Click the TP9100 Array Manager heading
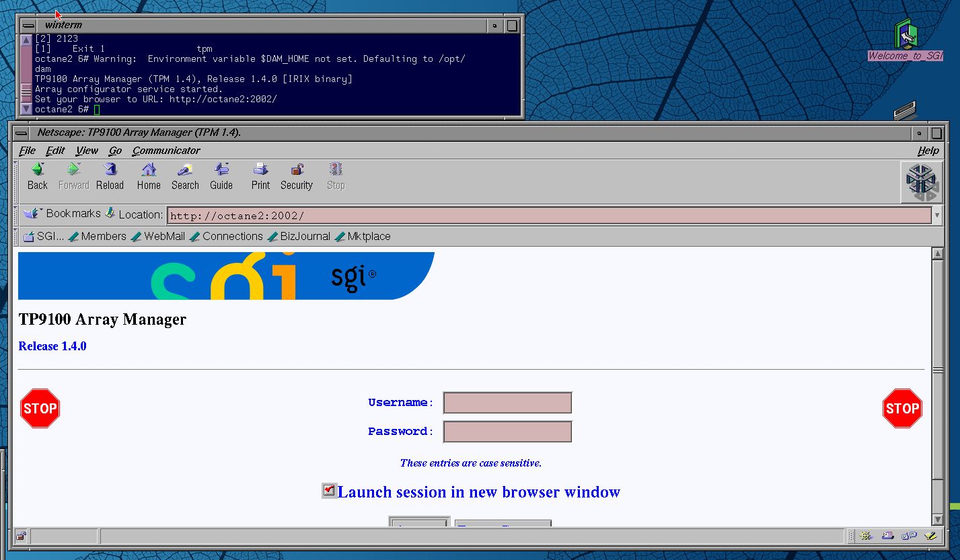The image size is (960, 560). point(102,319)
